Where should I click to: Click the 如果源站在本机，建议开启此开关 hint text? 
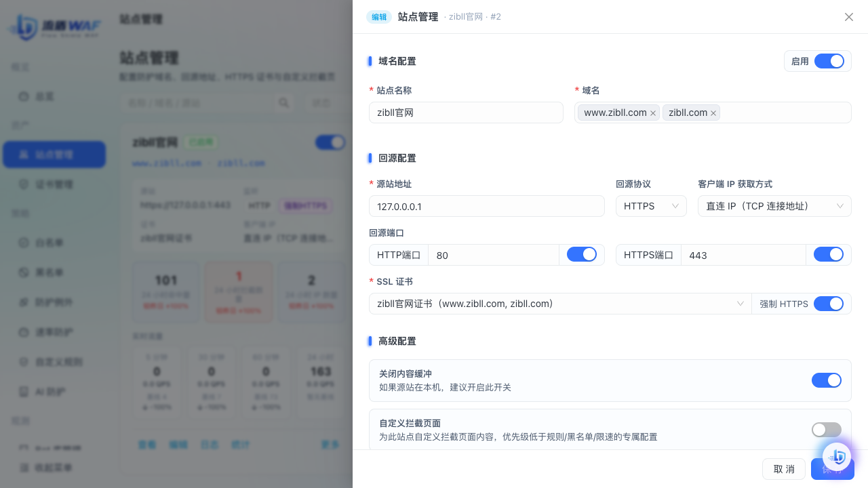(445, 387)
